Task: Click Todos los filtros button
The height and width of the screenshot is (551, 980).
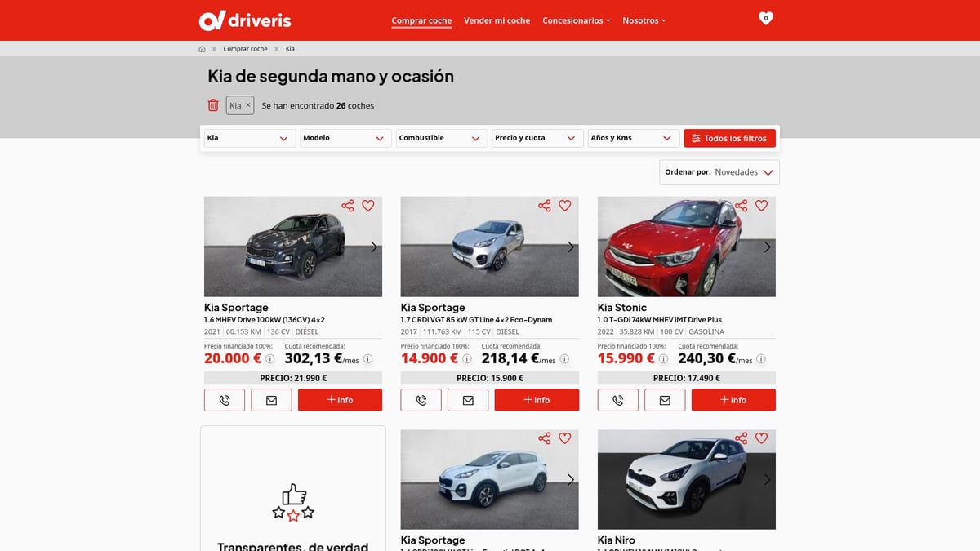Action: (x=729, y=138)
